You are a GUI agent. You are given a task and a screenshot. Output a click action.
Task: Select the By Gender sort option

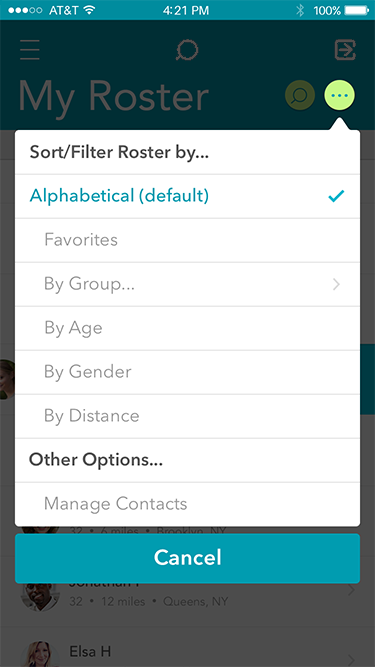pos(188,372)
